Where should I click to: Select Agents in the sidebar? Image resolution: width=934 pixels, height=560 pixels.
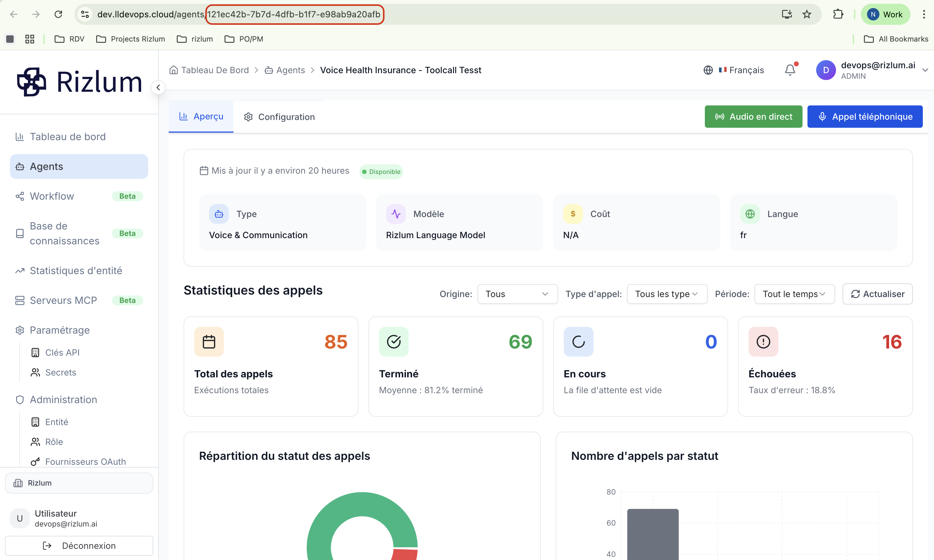coord(79,167)
